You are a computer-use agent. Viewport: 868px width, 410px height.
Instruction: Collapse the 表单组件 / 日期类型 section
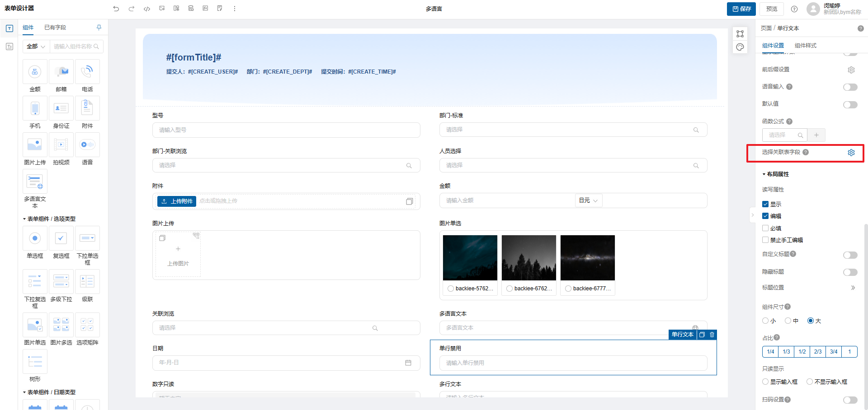50,392
